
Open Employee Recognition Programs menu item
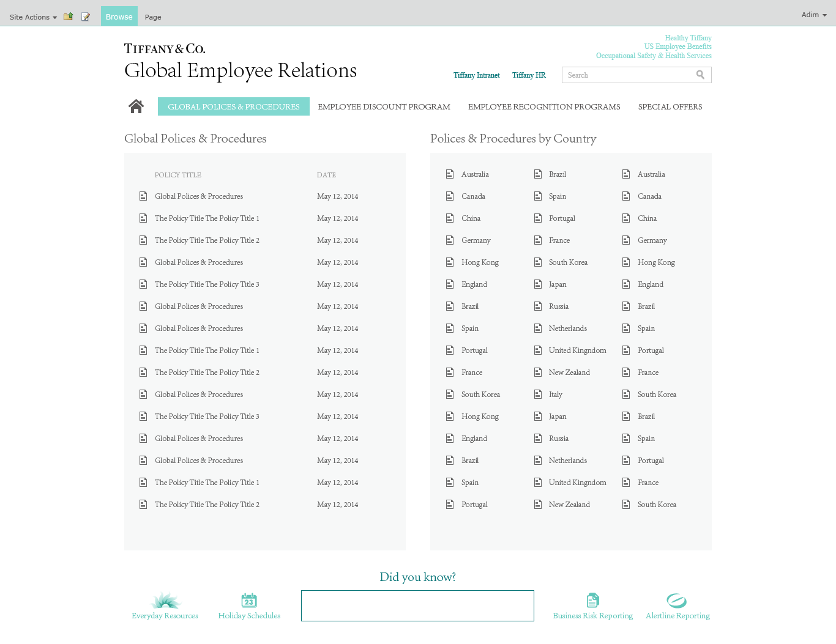[x=544, y=106]
